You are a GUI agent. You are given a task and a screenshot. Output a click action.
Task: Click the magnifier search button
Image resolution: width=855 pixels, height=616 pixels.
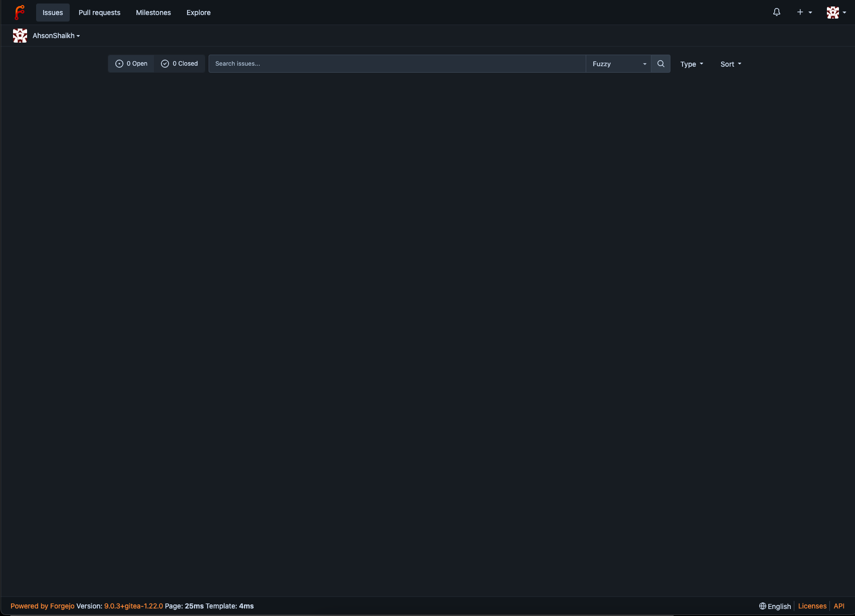tap(660, 64)
